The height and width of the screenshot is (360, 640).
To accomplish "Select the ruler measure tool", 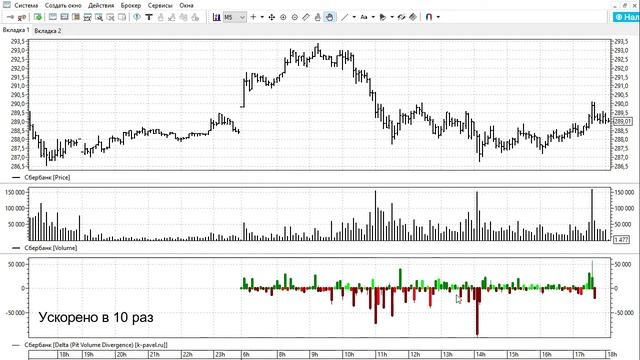I will (306, 17).
